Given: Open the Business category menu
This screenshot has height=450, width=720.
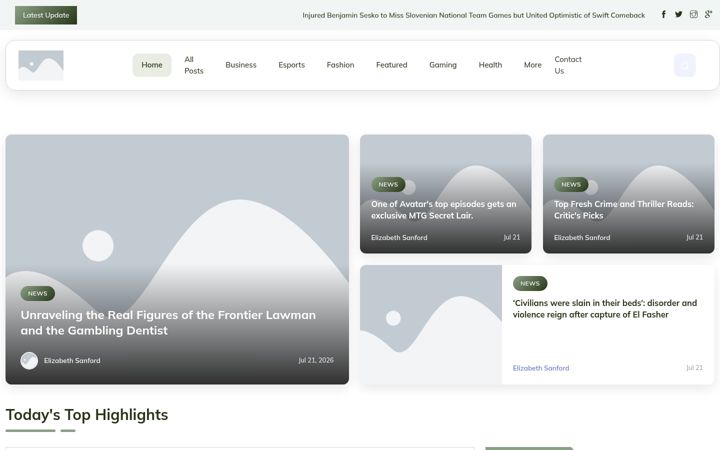Looking at the screenshot, I should pos(241,65).
